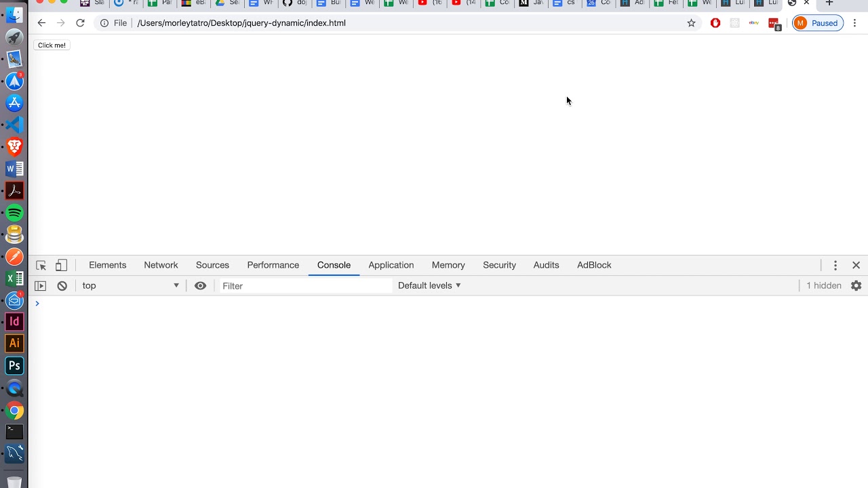
Task: Open Launchpad rocket icon in dock
Action: pos(14,37)
